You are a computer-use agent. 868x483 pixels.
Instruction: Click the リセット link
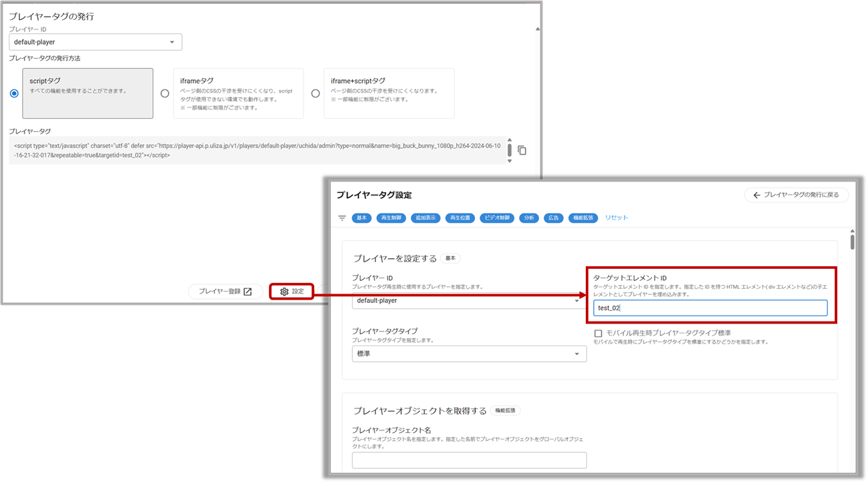point(616,217)
